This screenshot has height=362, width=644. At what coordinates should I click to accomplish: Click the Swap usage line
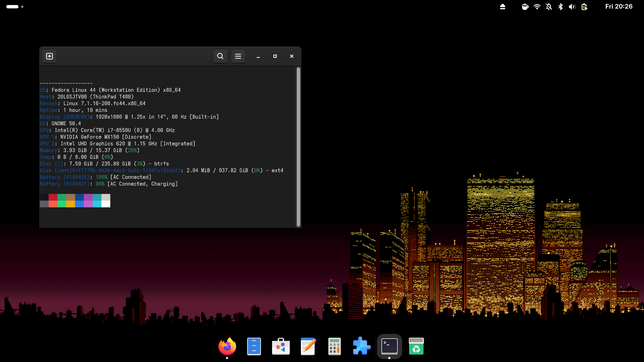[x=76, y=157]
